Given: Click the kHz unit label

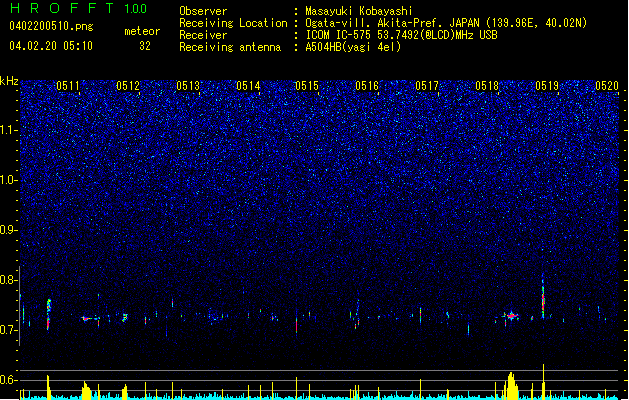Looking at the screenshot, I should pos(9,81).
